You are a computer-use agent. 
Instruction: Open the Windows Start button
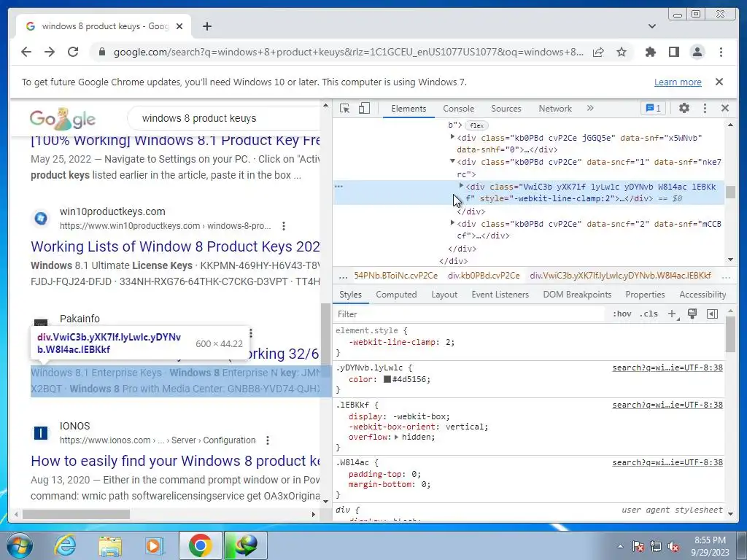click(19, 545)
